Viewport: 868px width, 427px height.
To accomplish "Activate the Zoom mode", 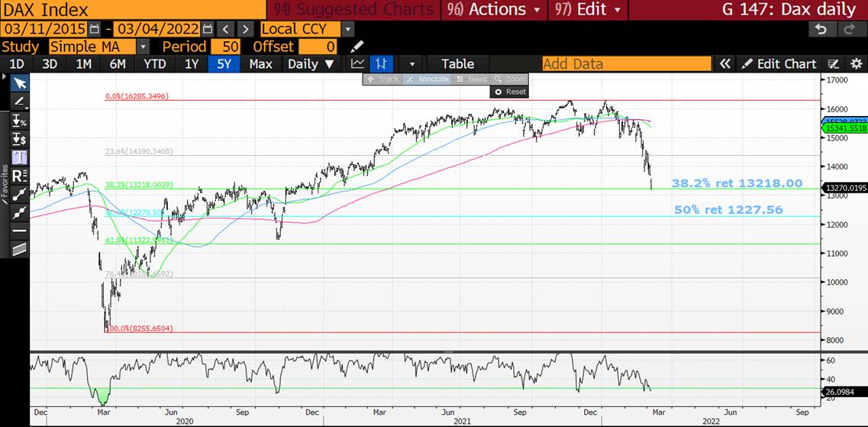I will tap(509, 79).
